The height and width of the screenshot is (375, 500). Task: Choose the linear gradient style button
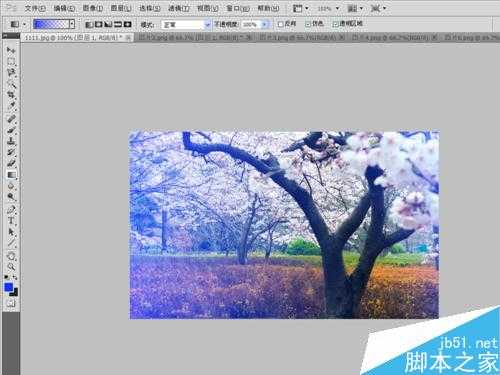pyautogui.click(x=89, y=24)
